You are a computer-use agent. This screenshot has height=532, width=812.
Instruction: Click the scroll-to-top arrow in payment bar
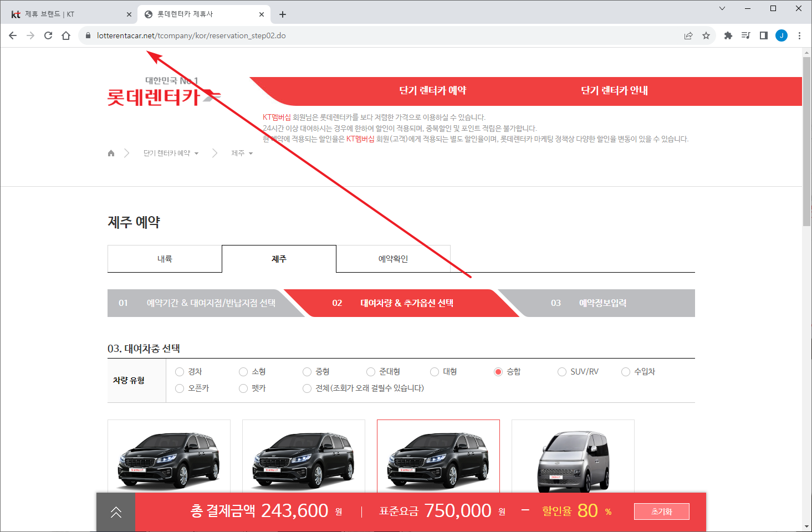[116, 512]
